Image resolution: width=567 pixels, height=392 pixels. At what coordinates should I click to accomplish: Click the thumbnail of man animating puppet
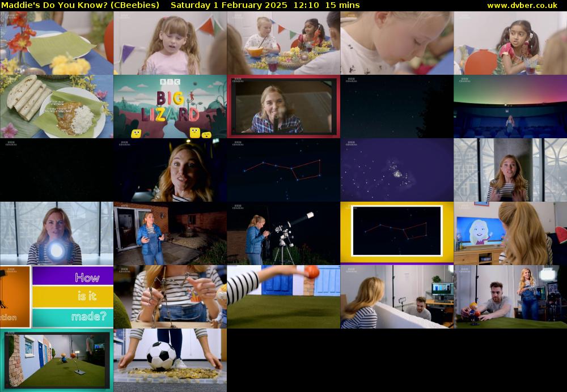point(510,297)
